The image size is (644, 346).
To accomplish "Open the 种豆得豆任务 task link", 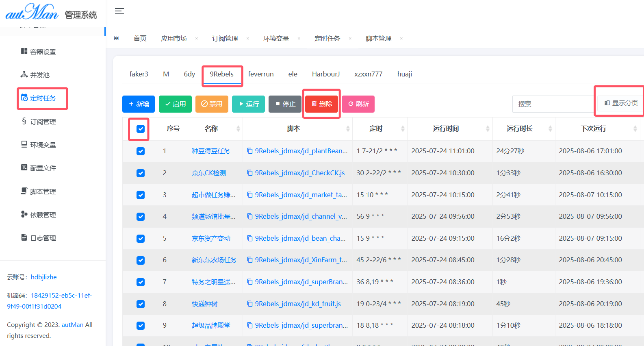I will click(x=211, y=151).
